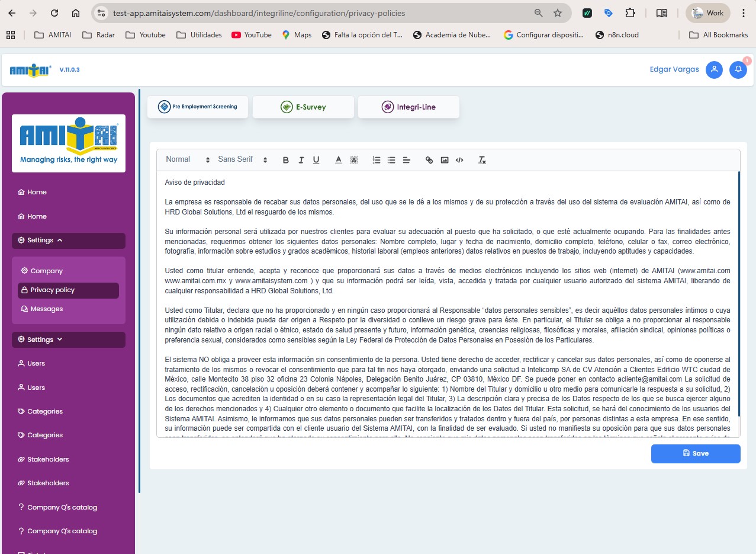756x554 pixels.
Task: Open the Sans Serif font dropdown
Action: 243,159
